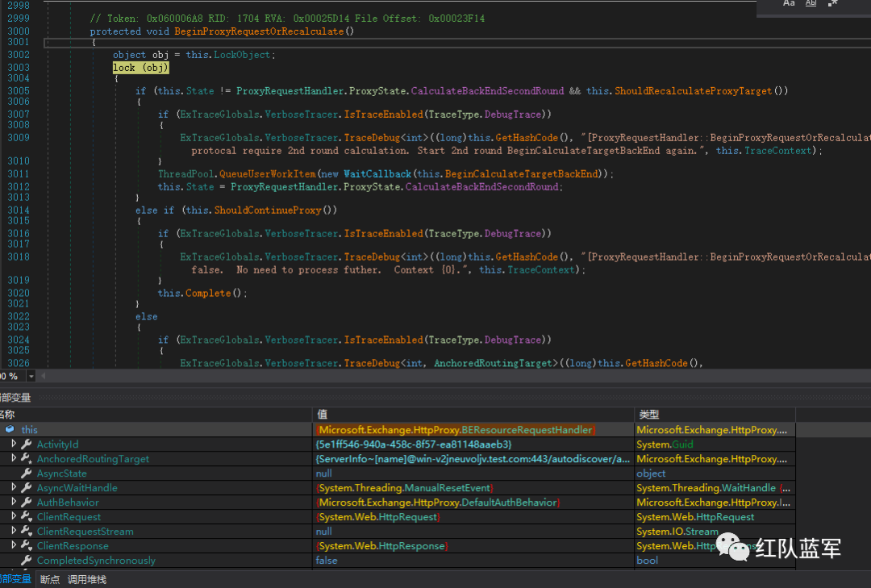Expand the AnchoredRoutingTarget node
871x588 pixels.
tap(14, 458)
